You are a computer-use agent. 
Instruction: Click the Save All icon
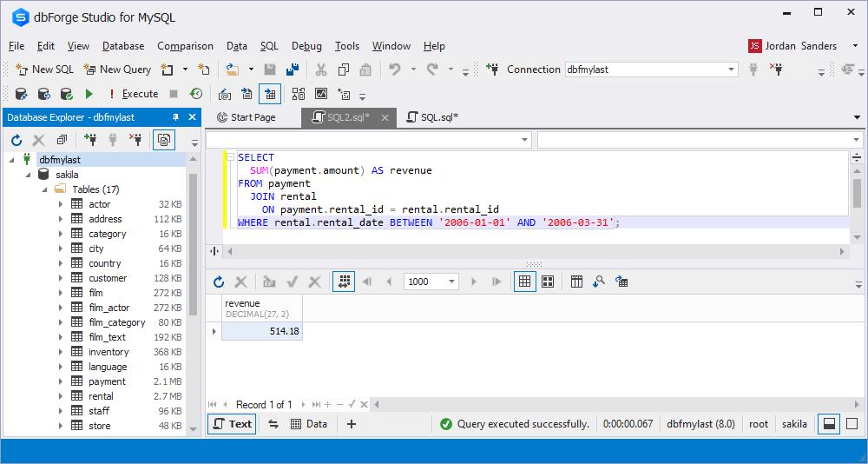click(293, 70)
